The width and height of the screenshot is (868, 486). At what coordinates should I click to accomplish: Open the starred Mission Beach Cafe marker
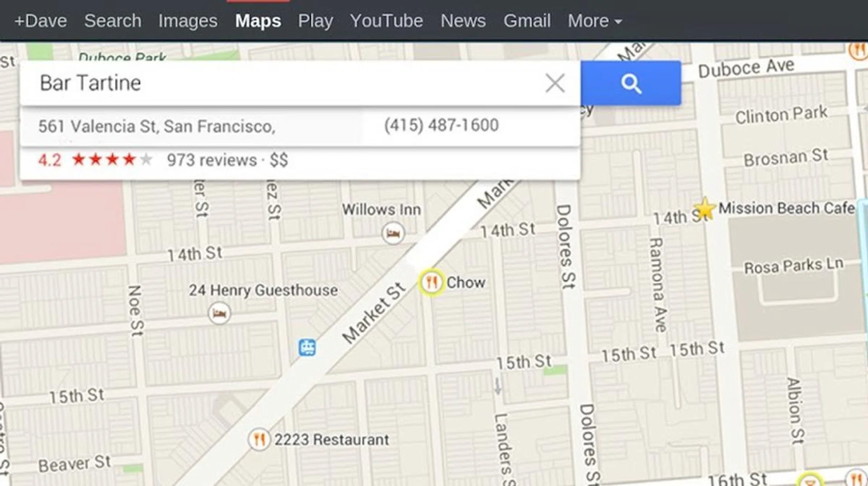704,209
